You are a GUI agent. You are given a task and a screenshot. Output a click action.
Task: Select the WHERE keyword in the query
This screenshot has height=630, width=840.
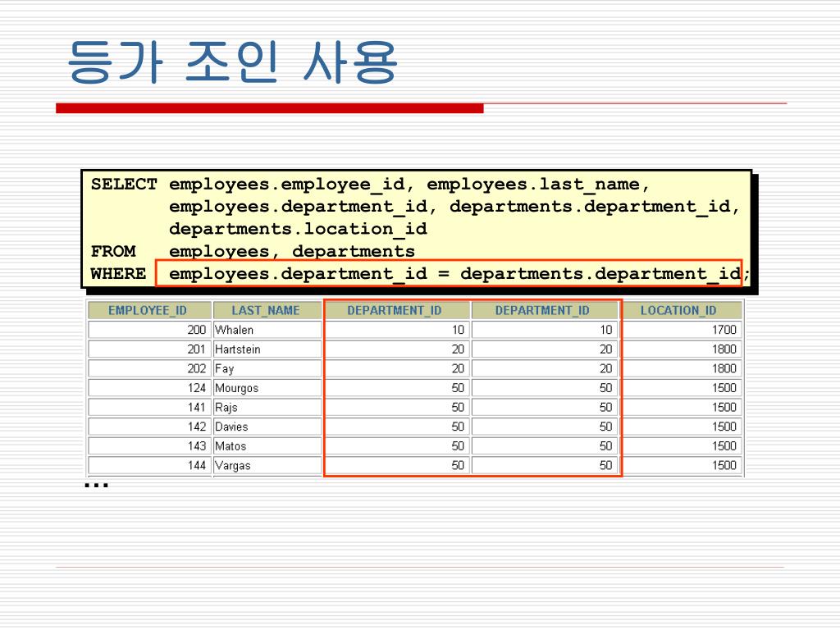click(118, 274)
